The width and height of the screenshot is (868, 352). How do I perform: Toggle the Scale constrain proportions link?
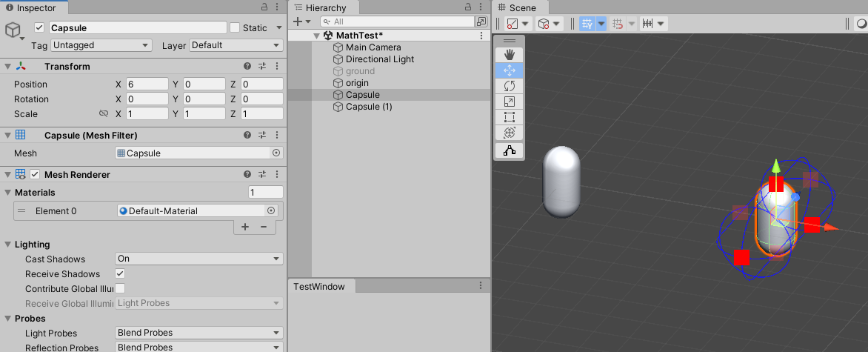[x=103, y=113]
